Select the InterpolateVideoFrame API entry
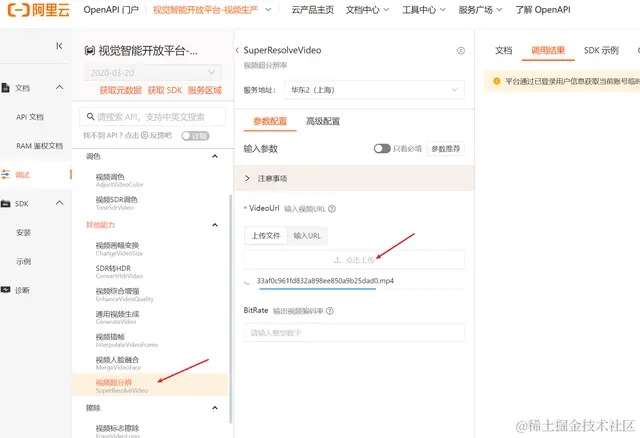 tap(127, 340)
